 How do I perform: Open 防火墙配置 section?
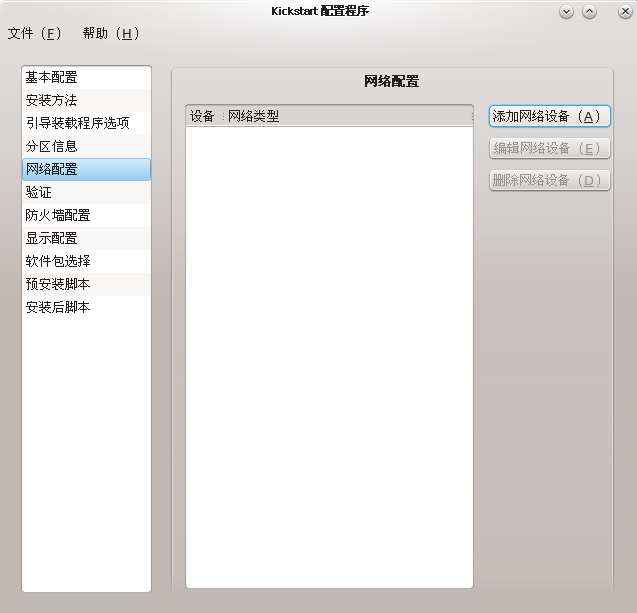pos(86,215)
